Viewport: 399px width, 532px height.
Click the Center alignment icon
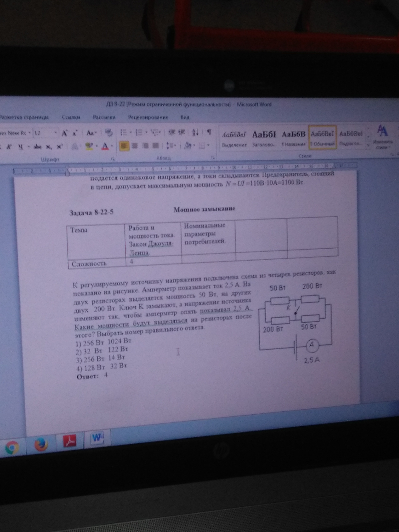pos(134,145)
